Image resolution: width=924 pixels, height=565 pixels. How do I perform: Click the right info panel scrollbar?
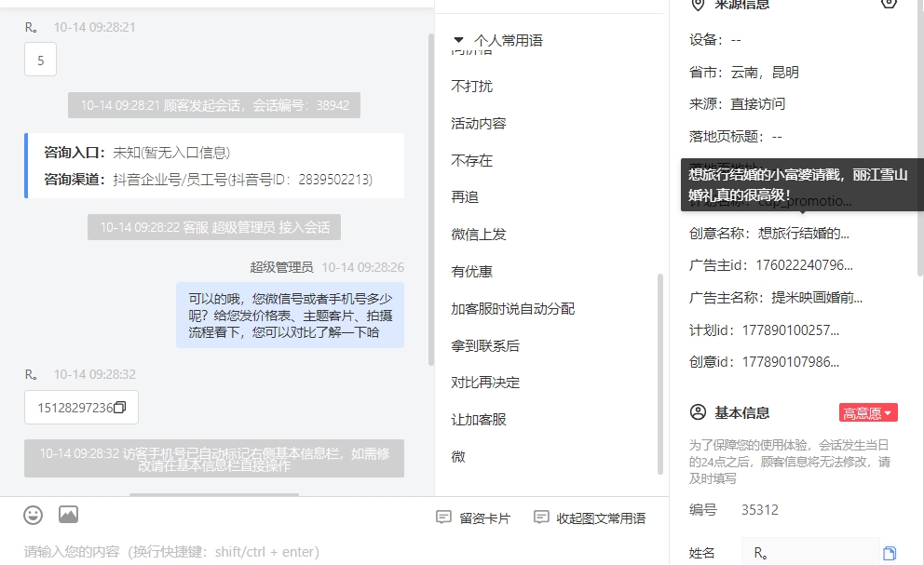click(920, 139)
